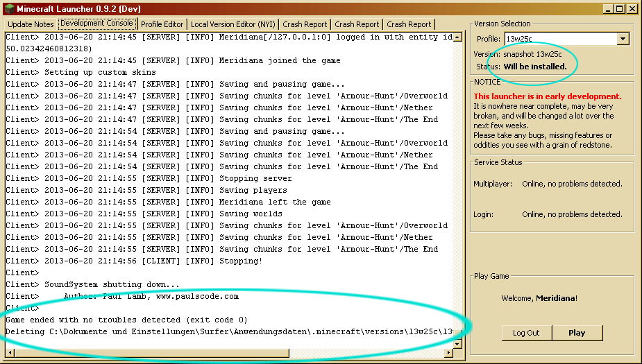Open the Update Notes tab

tap(31, 24)
